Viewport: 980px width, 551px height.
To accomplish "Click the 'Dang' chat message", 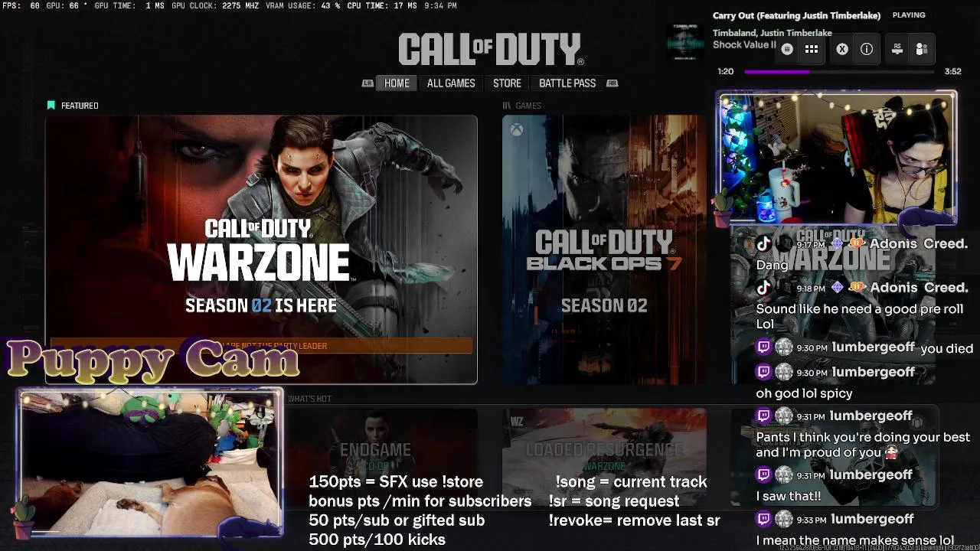I will pyautogui.click(x=772, y=265).
